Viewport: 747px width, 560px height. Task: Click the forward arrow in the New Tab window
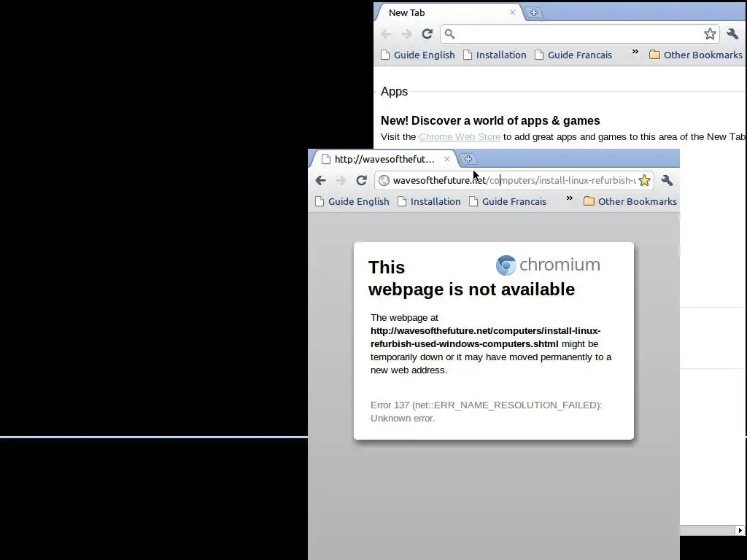406,34
